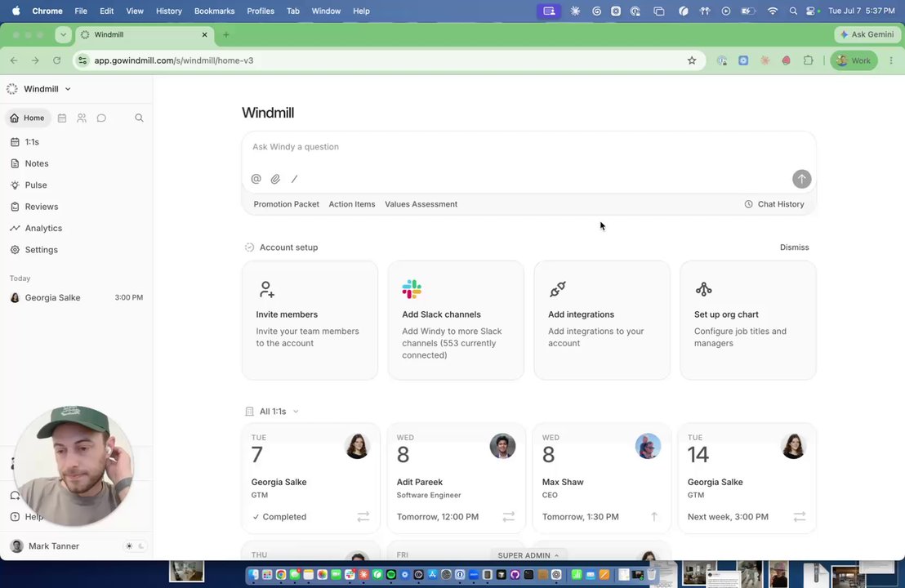Open new tab with plus button
The width and height of the screenshot is (905, 588).
click(226, 34)
